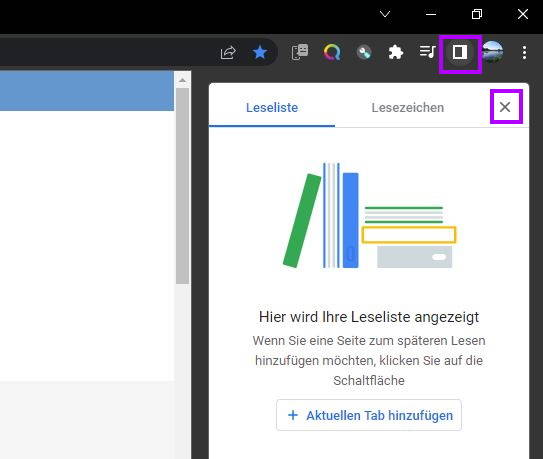Click the blue bookmark star icon
Screen dimensions: 543x459
tap(260, 53)
